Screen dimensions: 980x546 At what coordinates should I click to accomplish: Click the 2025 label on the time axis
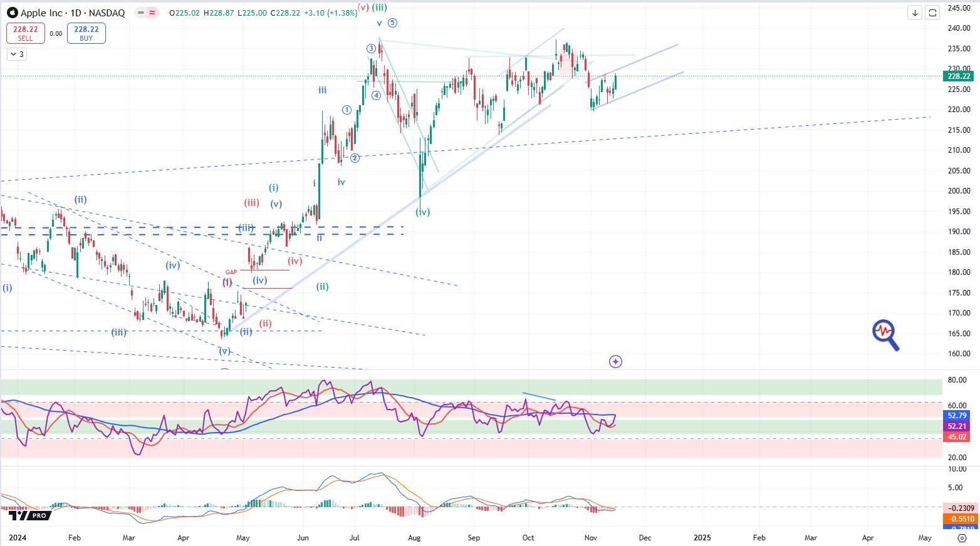coord(702,537)
